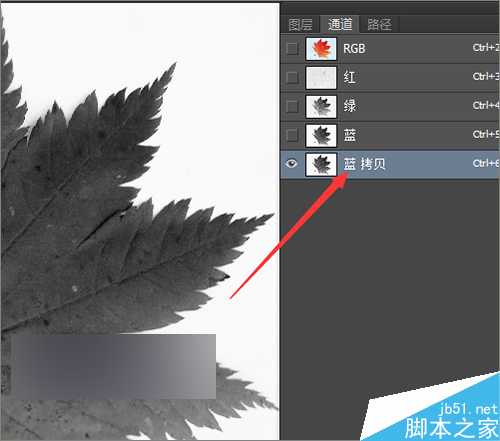Select the 通道 (Channels) tab

click(340, 24)
